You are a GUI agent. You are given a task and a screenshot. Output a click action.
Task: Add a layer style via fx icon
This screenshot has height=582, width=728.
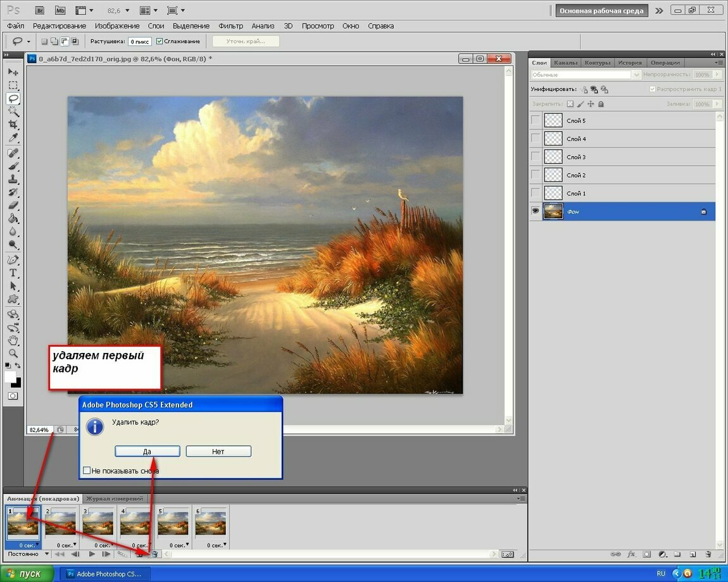click(631, 554)
